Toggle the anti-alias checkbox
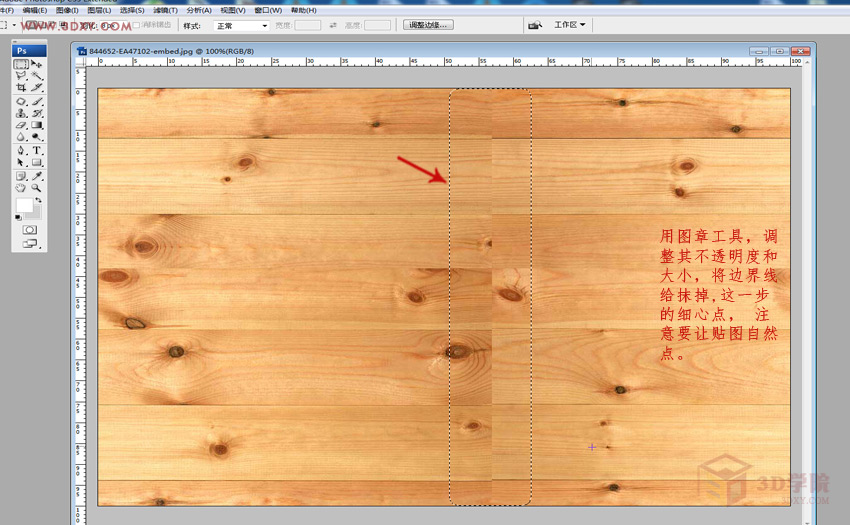850x525 pixels. [x=136, y=25]
